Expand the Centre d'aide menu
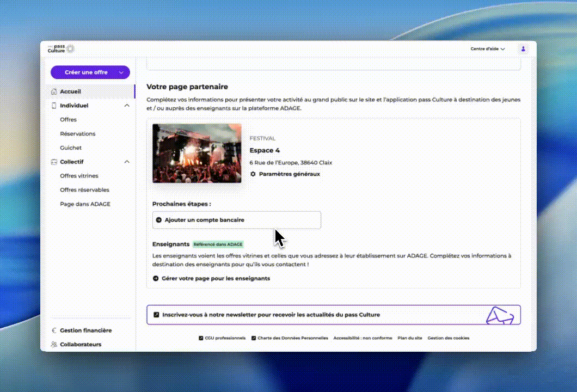 point(488,48)
